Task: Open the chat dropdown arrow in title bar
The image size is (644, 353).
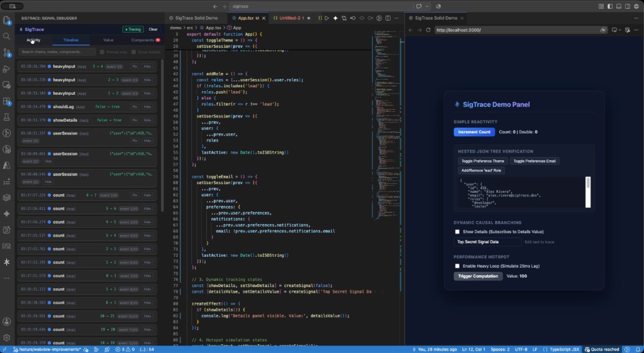Action: pyautogui.click(x=428, y=6)
